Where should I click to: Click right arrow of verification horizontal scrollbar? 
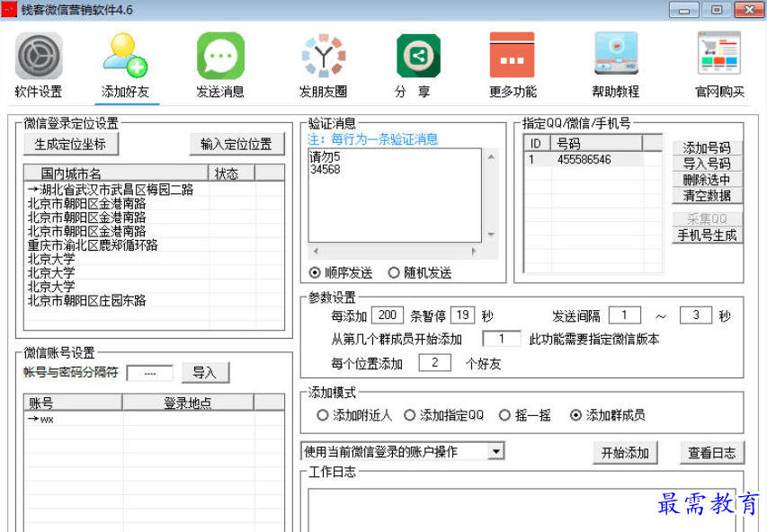(x=473, y=252)
